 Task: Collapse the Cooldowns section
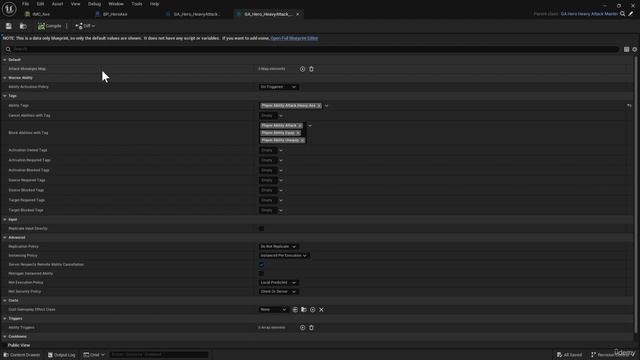coord(4,337)
